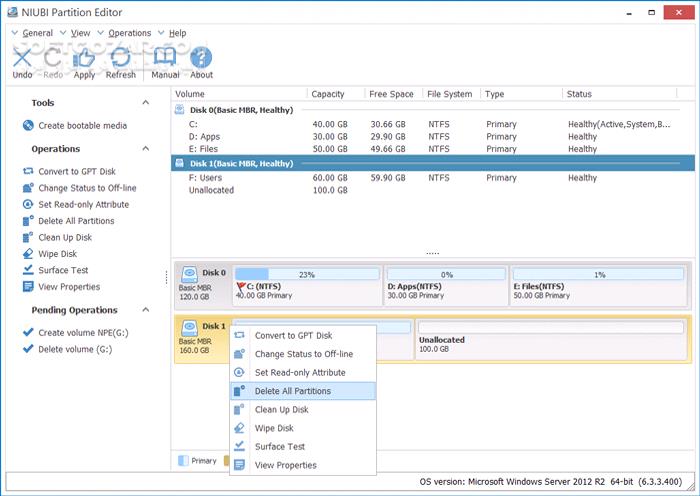Viewport: 700px width, 496px height.
Task: Click context menu View Properties icon
Action: (239, 465)
